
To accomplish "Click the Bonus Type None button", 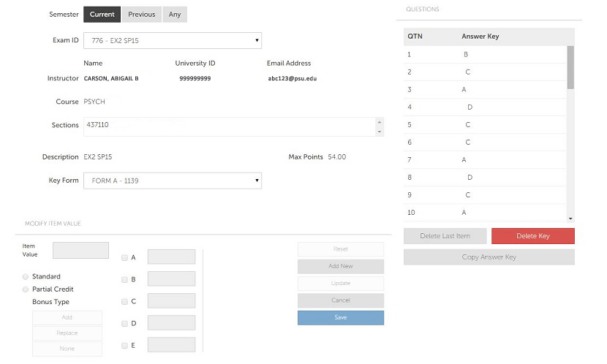I will click(x=67, y=349).
